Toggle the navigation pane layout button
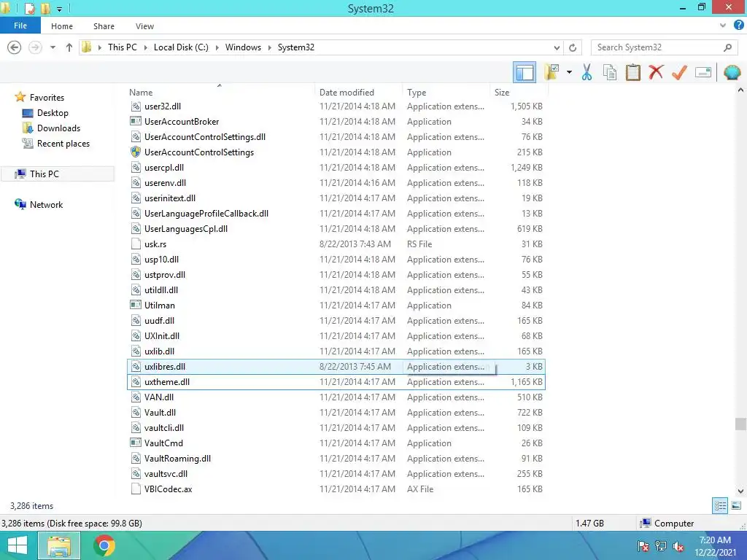The width and height of the screenshot is (747, 560). pyautogui.click(x=525, y=72)
